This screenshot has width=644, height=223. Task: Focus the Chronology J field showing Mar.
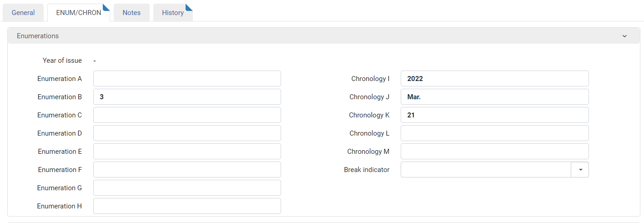point(495,97)
